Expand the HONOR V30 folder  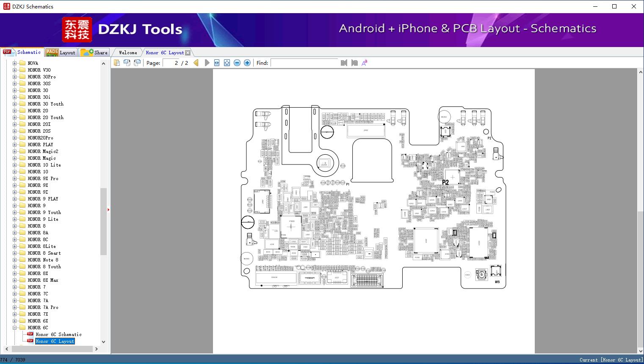[14, 70]
